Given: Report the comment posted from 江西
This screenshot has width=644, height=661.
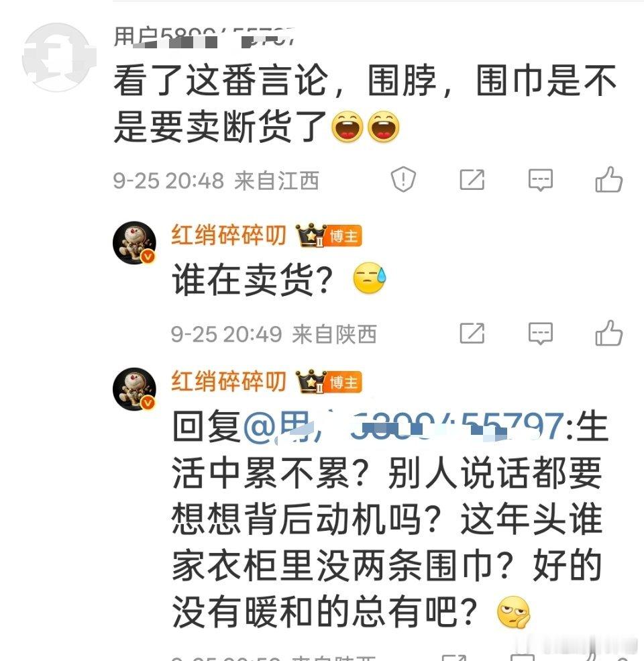Looking at the screenshot, I should click(403, 180).
